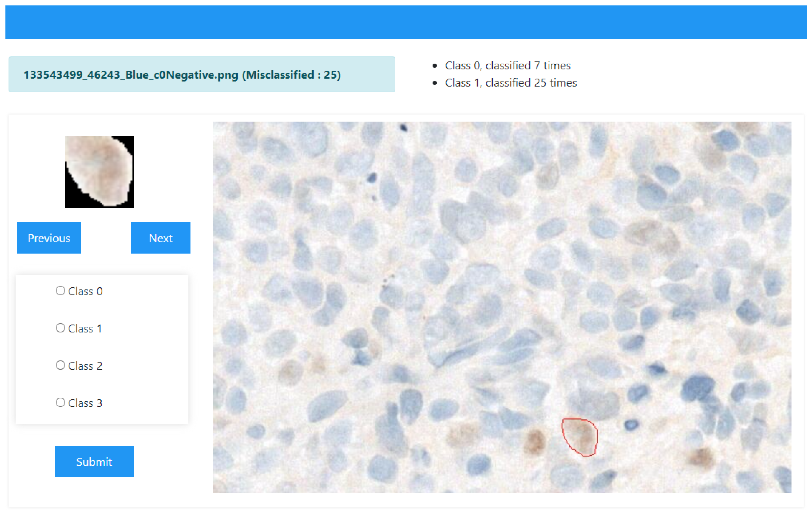The width and height of the screenshot is (812, 513).
Task: Return to the Previous image
Action: pyautogui.click(x=49, y=238)
